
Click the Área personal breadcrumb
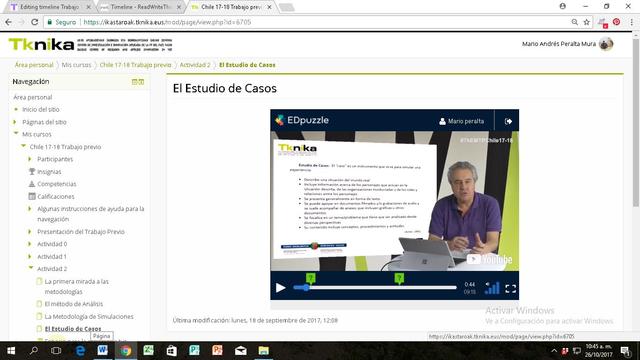tap(34, 65)
